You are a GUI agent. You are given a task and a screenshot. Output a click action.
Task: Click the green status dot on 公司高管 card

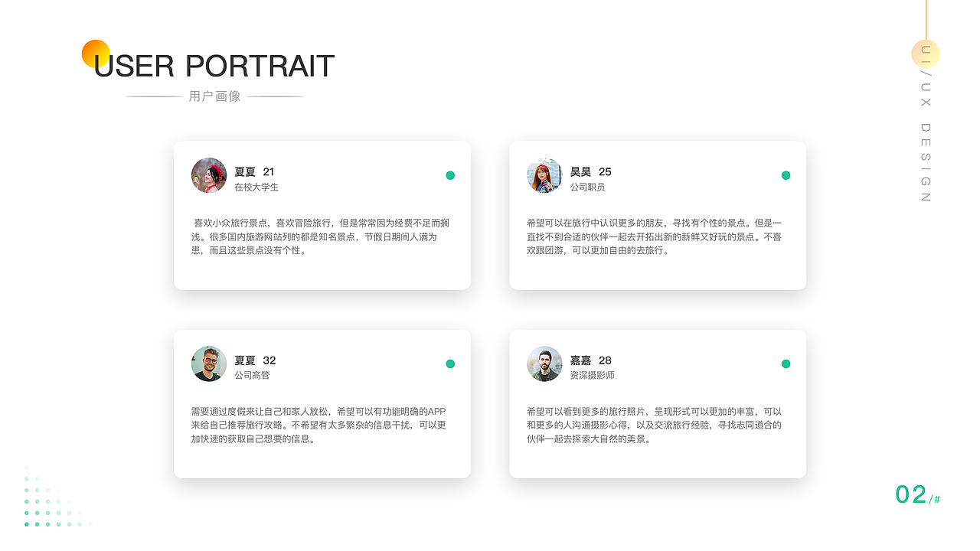(450, 364)
